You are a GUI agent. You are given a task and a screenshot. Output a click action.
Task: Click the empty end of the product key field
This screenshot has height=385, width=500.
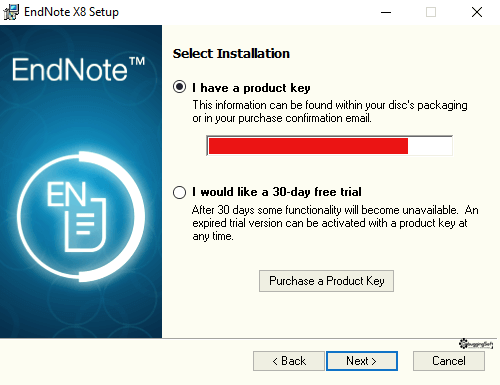point(430,146)
